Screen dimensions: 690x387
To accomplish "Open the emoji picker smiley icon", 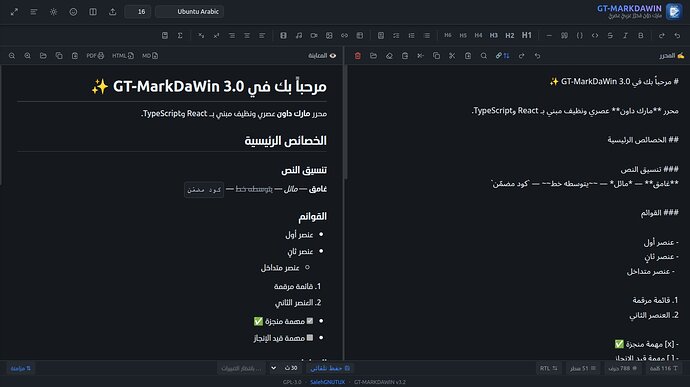I will click(73, 12).
